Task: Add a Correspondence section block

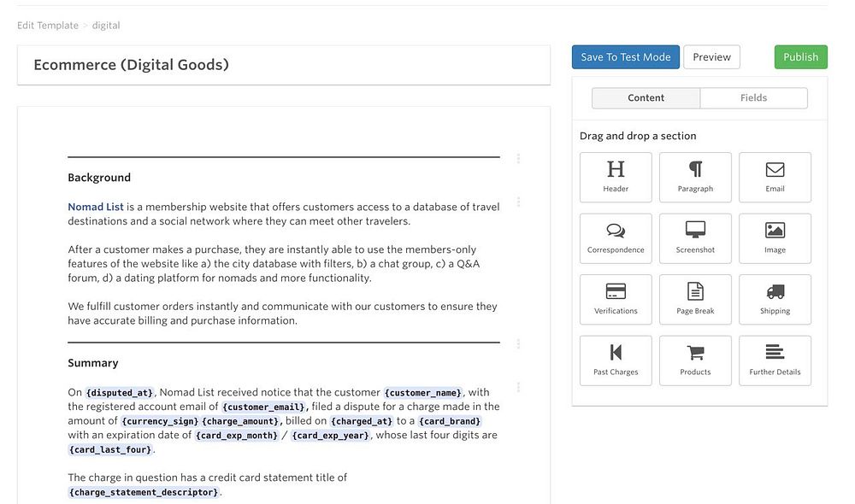Action: pos(616,231)
